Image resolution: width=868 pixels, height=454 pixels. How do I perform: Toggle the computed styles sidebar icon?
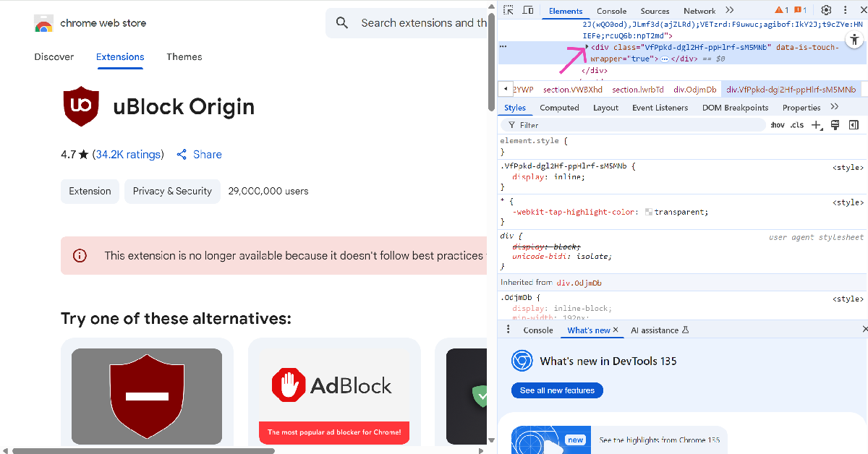coord(854,125)
